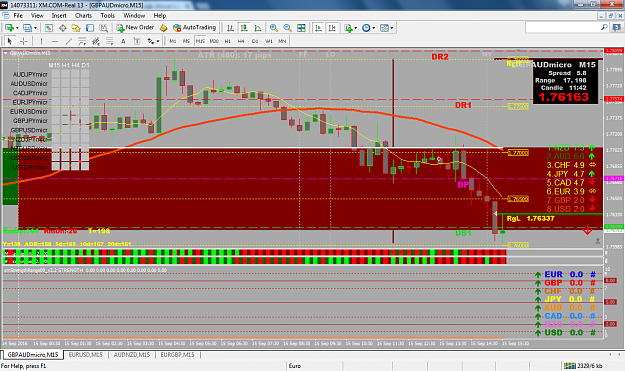The height and width of the screenshot is (371, 625).
Task: Switch to the EURUSD,M15 chart tab
Action: pyautogui.click(x=85, y=355)
